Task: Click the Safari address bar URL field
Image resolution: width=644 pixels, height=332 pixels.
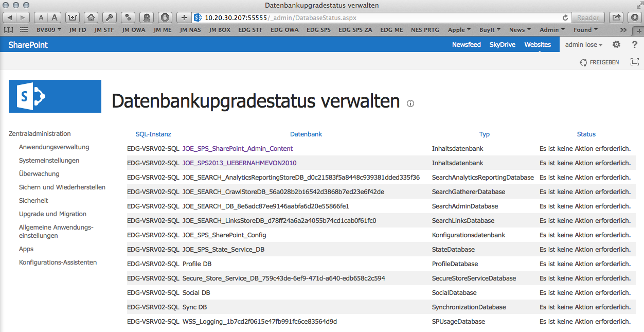Action: (x=381, y=18)
